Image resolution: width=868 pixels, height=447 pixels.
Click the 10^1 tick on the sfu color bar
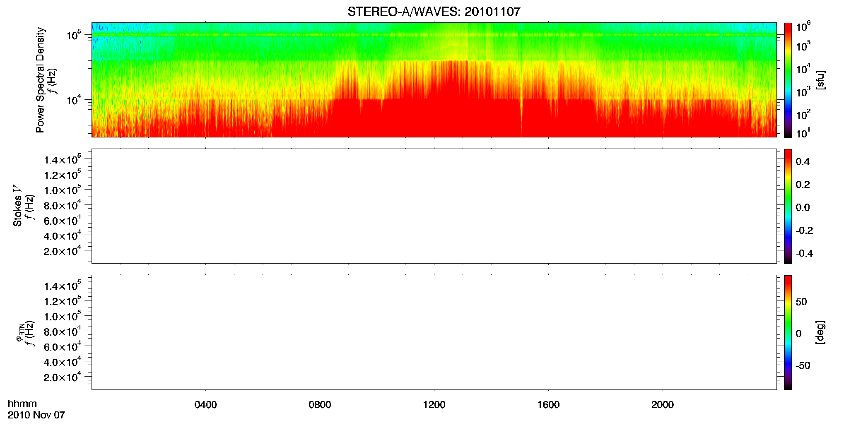803,133
